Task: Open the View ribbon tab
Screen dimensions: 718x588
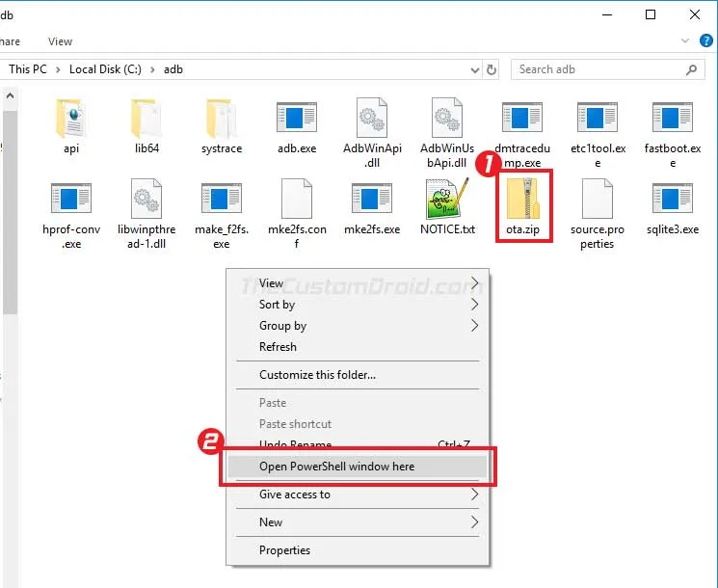Action: pyautogui.click(x=60, y=41)
